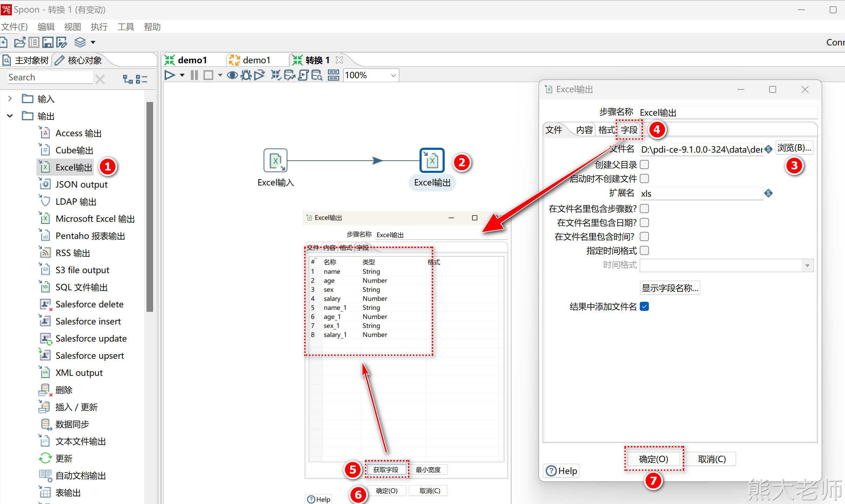Click the 浏览(B)... button
Image resolution: width=845 pixels, height=504 pixels.
coord(794,148)
